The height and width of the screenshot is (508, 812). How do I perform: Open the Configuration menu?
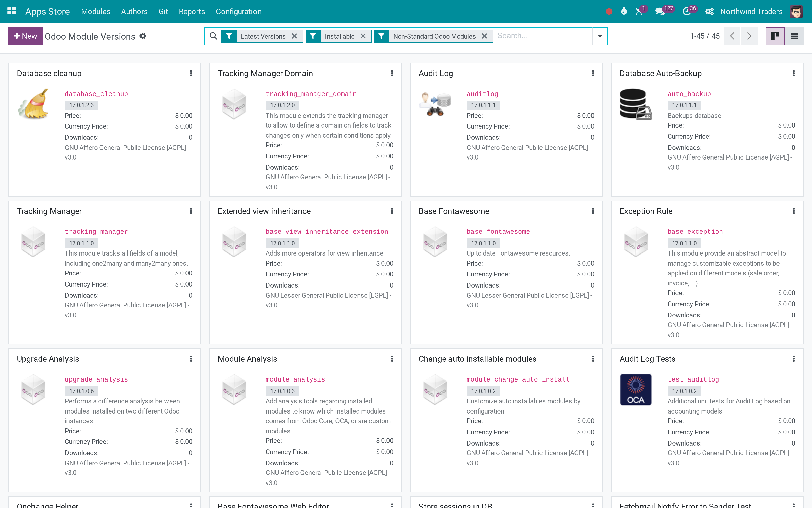239,11
